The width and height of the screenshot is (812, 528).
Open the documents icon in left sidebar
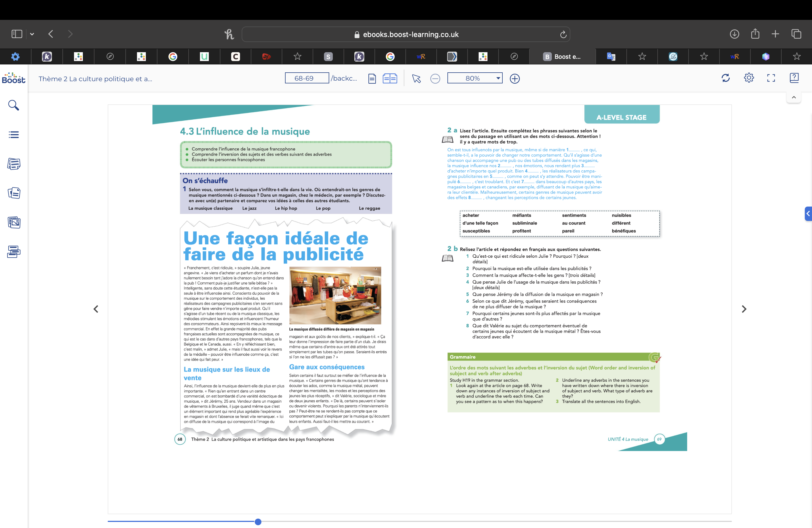pyautogui.click(x=14, y=193)
